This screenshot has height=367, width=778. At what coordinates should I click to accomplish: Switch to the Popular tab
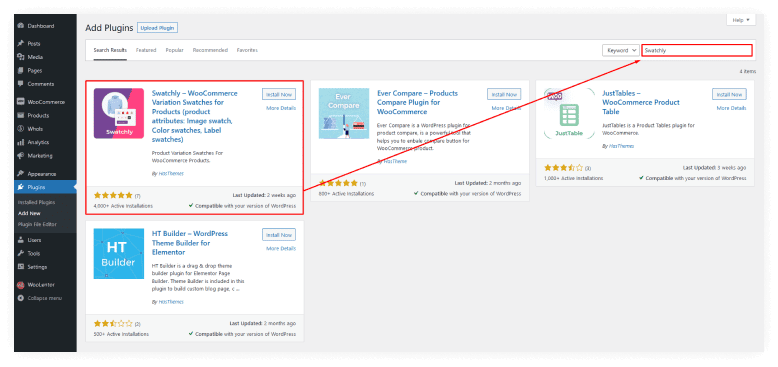tap(175, 50)
